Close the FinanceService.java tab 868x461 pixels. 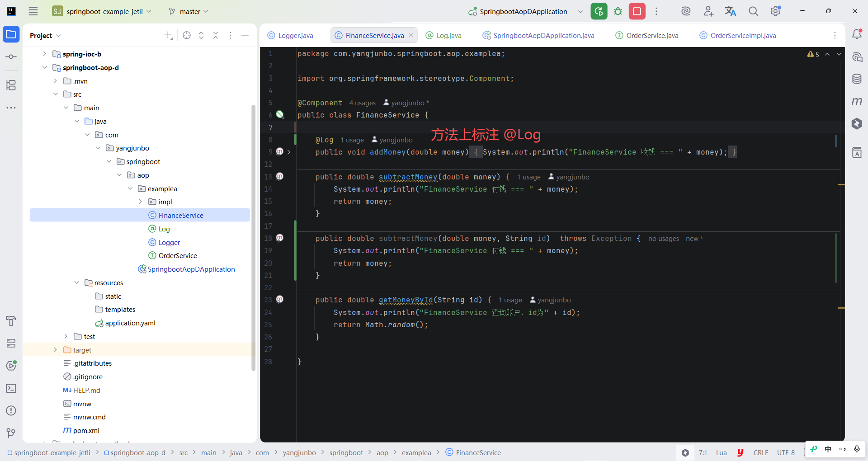pyautogui.click(x=411, y=35)
